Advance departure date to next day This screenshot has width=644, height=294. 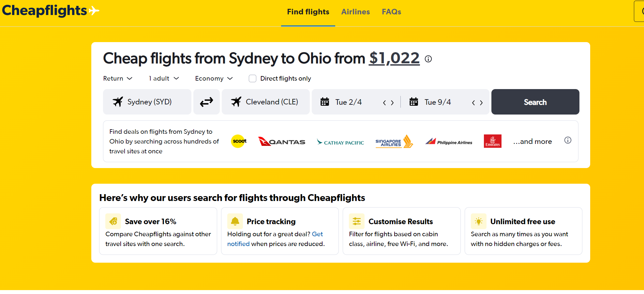pyautogui.click(x=392, y=102)
